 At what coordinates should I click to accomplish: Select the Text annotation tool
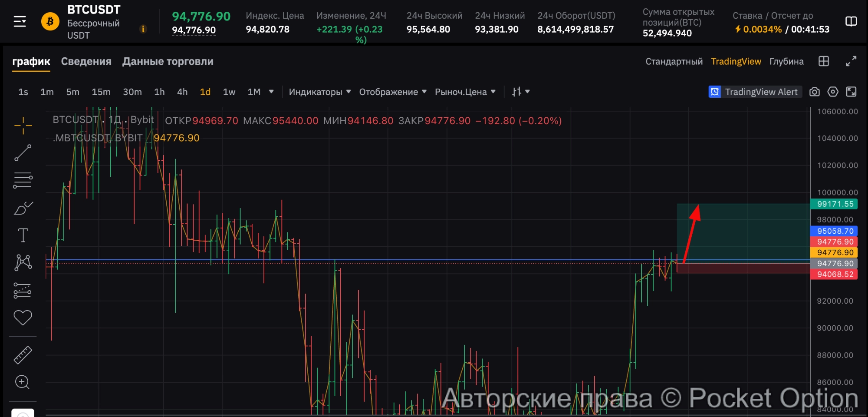point(23,235)
